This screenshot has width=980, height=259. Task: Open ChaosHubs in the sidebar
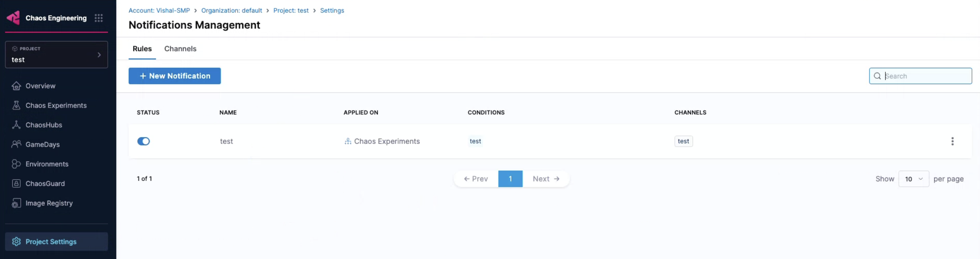pyautogui.click(x=43, y=125)
